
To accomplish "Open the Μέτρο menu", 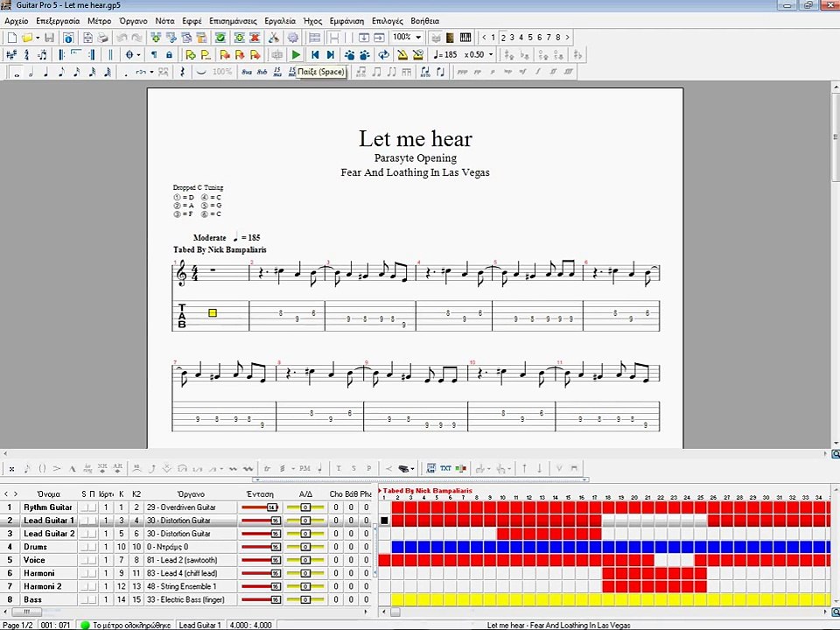I will [x=99, y=21].
